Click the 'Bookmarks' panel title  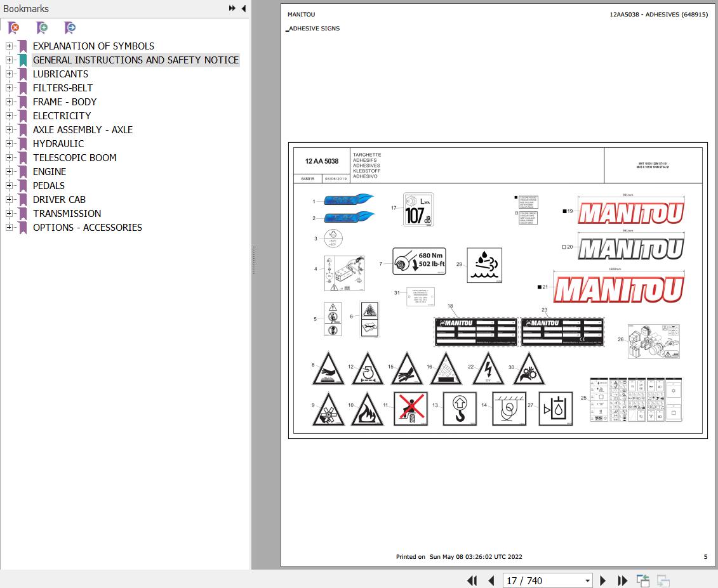point(25,9)
